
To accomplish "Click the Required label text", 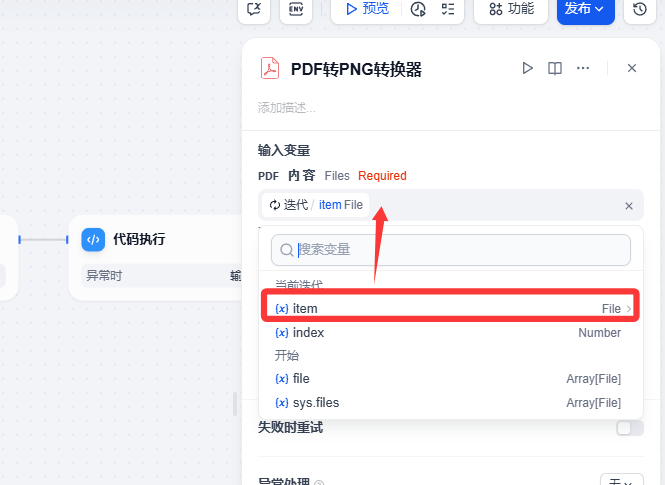I will click(x=382, y=176).
